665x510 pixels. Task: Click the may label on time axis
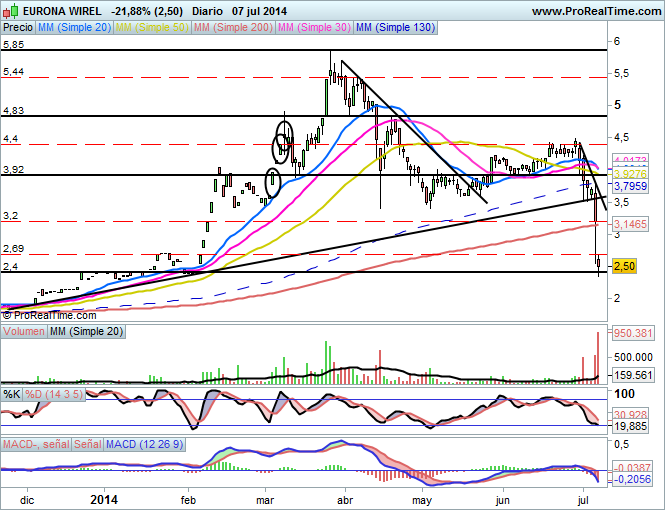(x=422, y=500)
